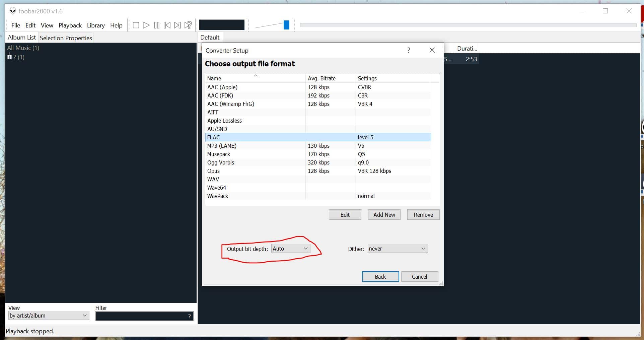Image resolution: width=644 pixels, height=340 pixels.
Task: Select the Musepack format row
Action: (318, 154)
